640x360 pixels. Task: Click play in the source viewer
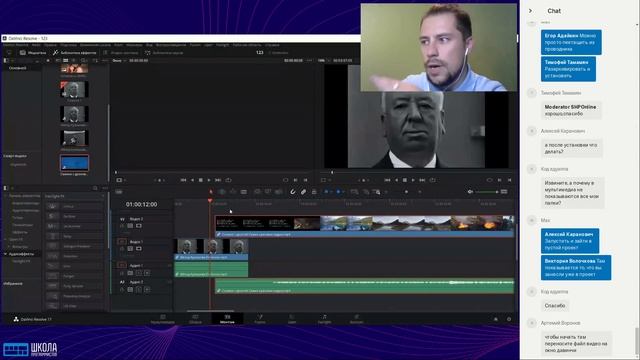point(209,180)
